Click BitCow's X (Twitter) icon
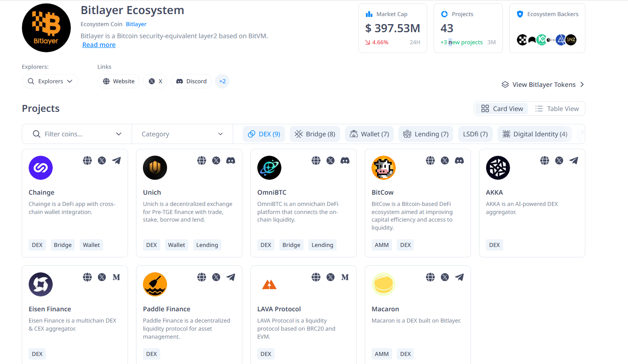Viewport: 628px width, 364px height. coord(445,160)
